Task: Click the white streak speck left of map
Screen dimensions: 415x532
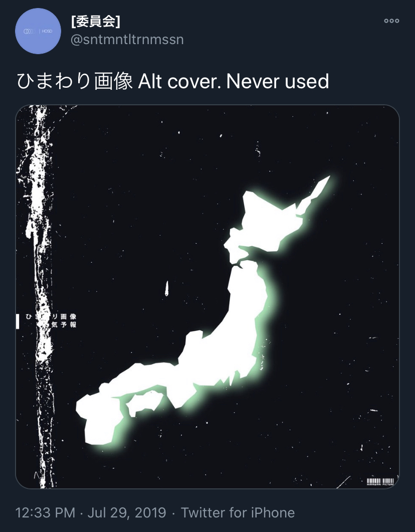Action: click(166, 288)
